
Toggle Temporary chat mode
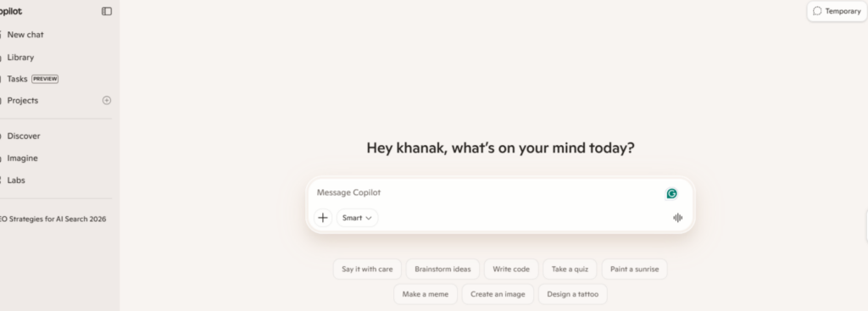click(x=837, y=11)
